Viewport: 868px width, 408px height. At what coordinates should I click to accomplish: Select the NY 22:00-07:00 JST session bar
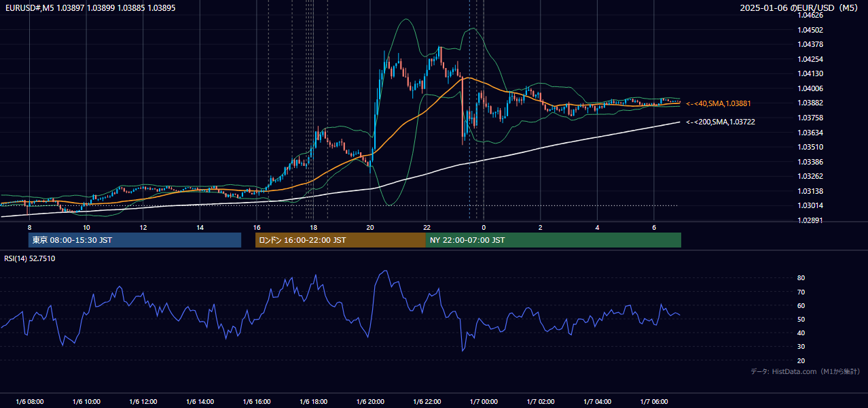tap(554, 240)
